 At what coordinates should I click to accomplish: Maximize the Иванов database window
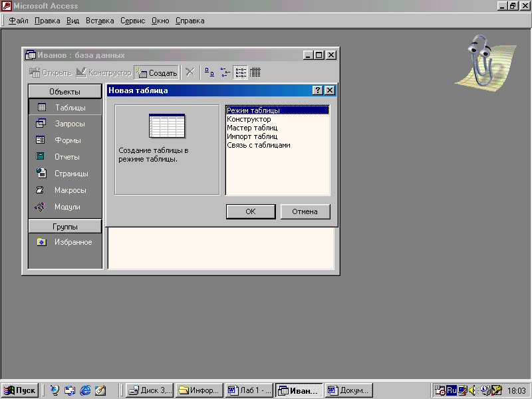pos(319,55)
